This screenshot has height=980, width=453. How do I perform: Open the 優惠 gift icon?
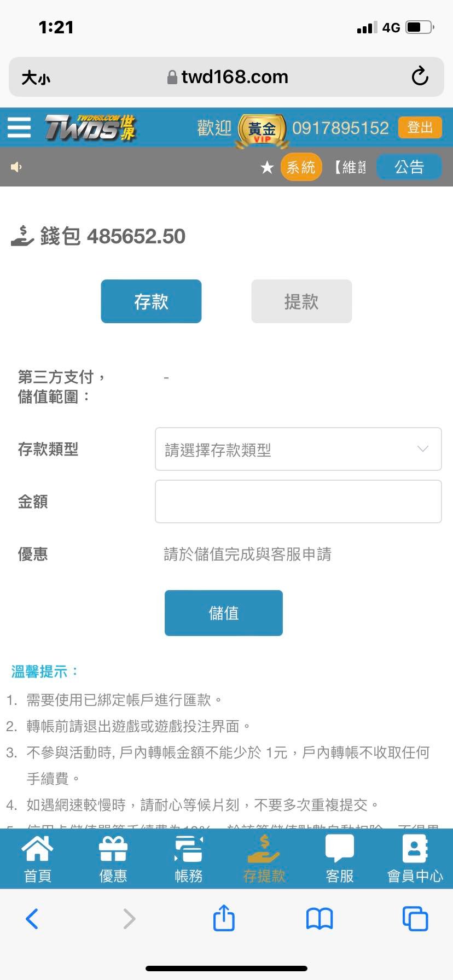point(113,849)
